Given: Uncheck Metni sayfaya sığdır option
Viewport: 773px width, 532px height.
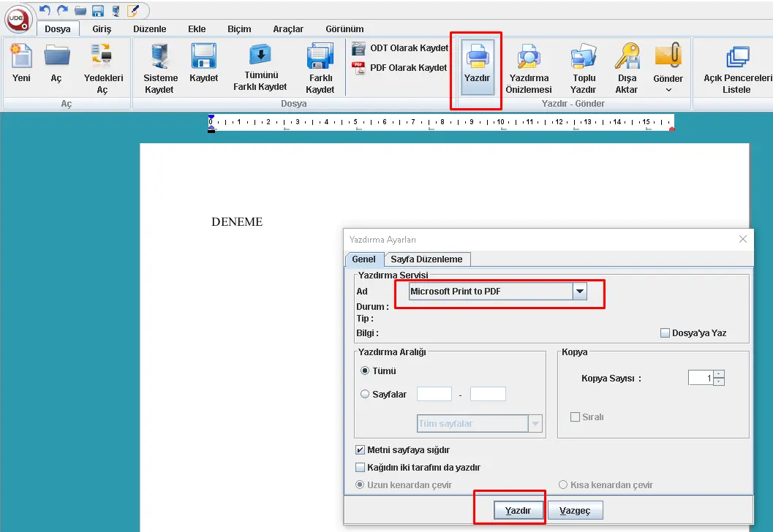Looking at the screenshot, I should click(x=360, y=450).
